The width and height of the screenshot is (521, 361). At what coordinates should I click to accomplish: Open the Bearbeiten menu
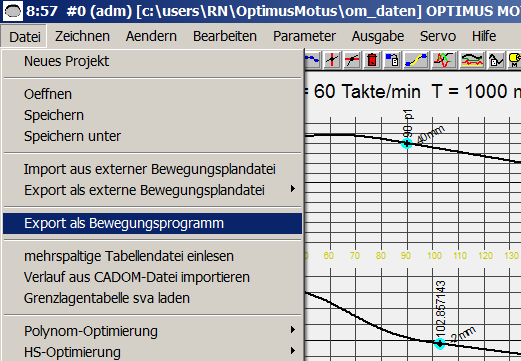coord(225,36)
